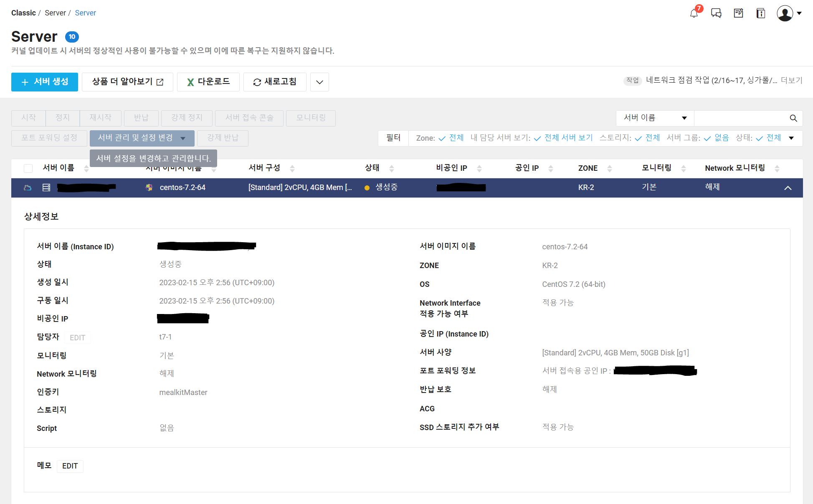This screenshot has width=813, height=504.
Task: Click into the server search input field
Action: [740, 118]
